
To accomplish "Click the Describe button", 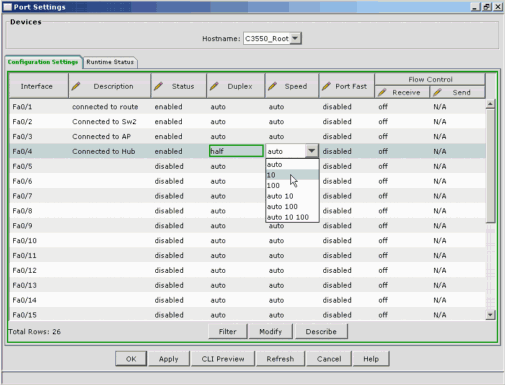I will (x=321, y=332).
